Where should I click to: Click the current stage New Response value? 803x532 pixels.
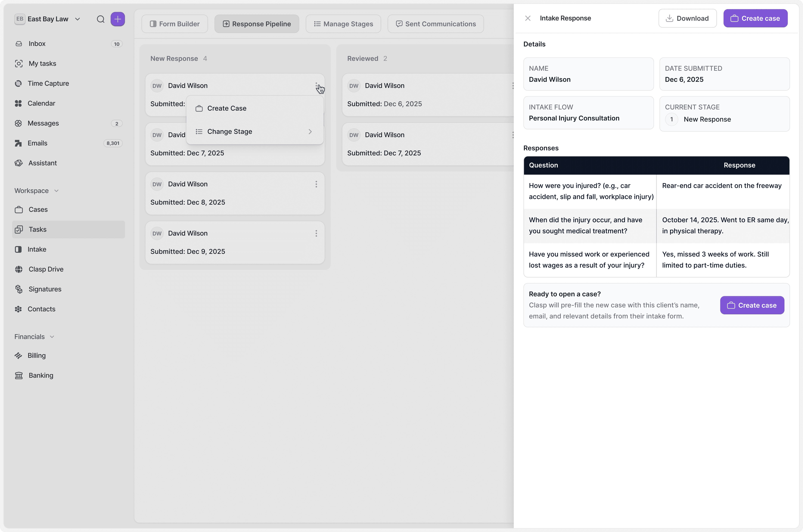[707, 119]
